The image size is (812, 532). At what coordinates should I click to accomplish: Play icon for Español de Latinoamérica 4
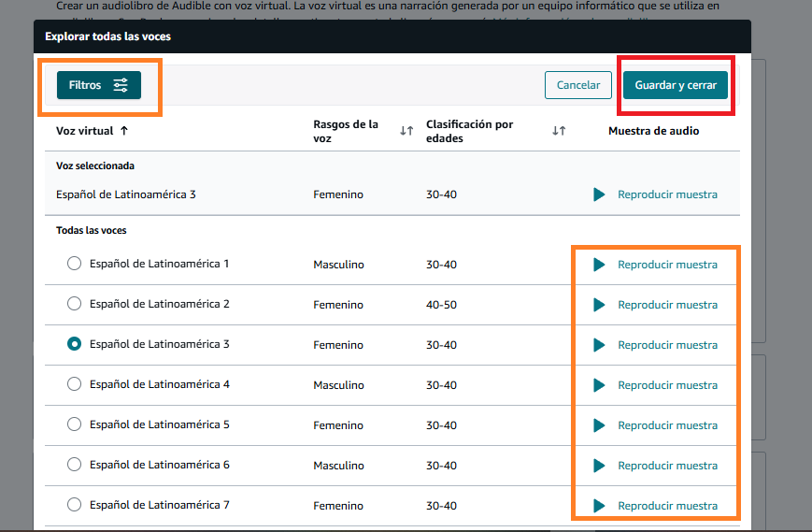pyautogui.click(x=599, y=385)
